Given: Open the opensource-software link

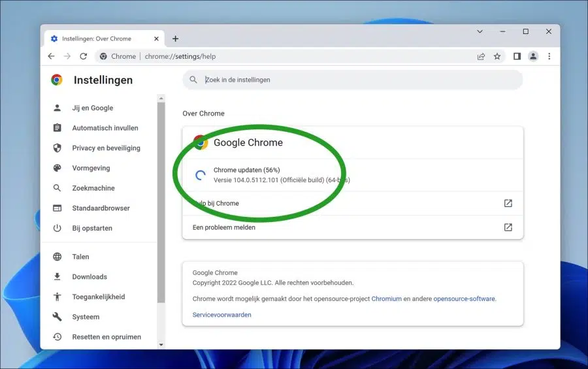Looking at the screenshot, I should tap(465, 299).
